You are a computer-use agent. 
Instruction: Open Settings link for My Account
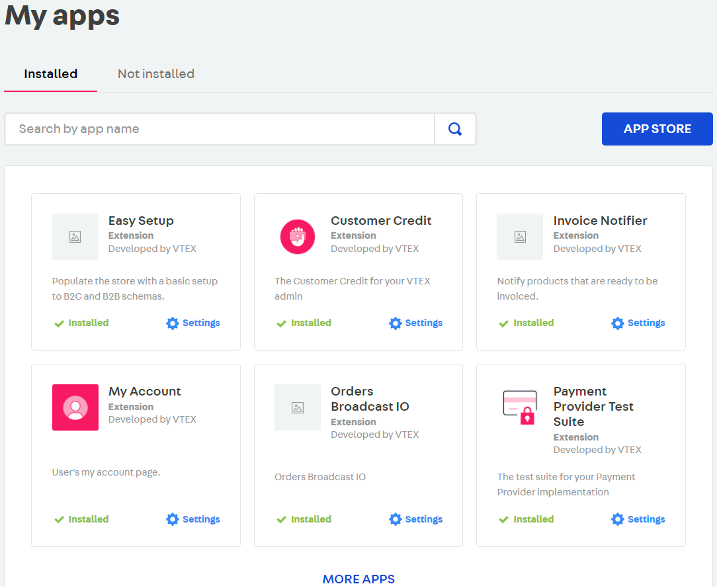coord(201,519)
